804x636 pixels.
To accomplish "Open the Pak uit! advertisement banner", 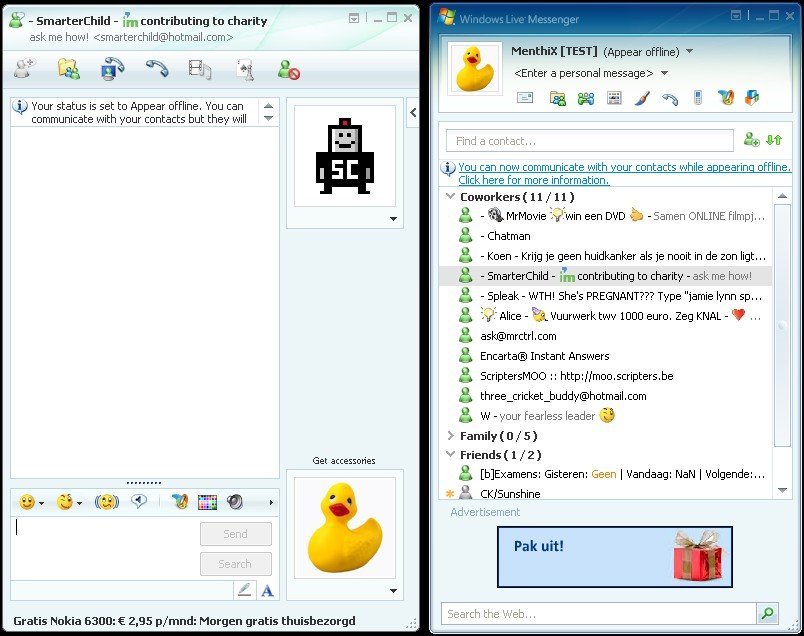I will click(x=614, y=556).
